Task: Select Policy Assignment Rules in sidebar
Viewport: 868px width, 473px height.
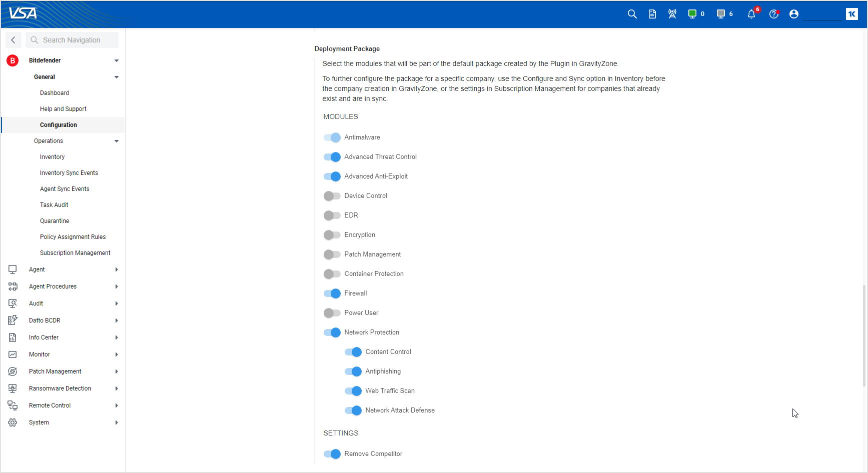Action: [x=73, y=236]
